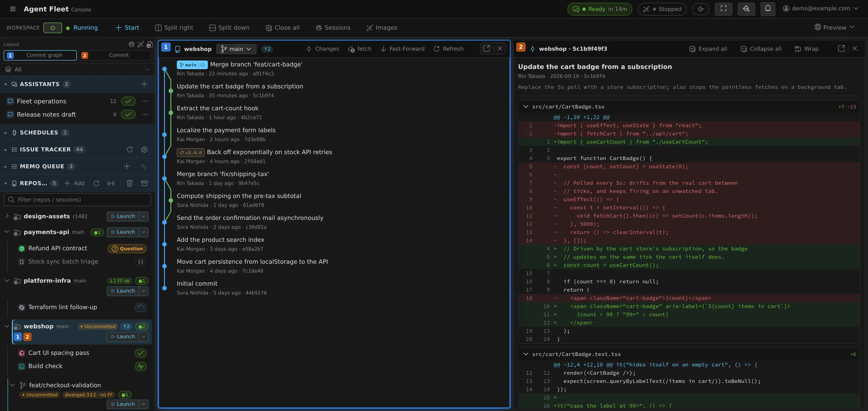The width and height of the screenshot is (868, 411).
Task: Toggle the Release notes draft checkmark status
Action: pos(128,115)
